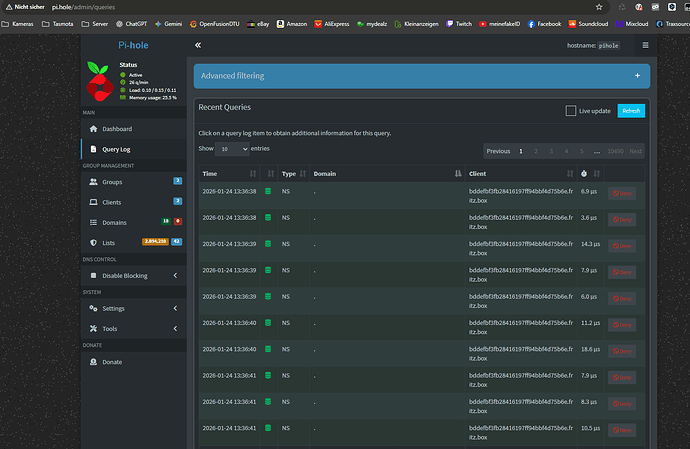Click the Tools wrench icon
Image resolution: width=690 pixels, height=449 pixels.
coord(93,328)
